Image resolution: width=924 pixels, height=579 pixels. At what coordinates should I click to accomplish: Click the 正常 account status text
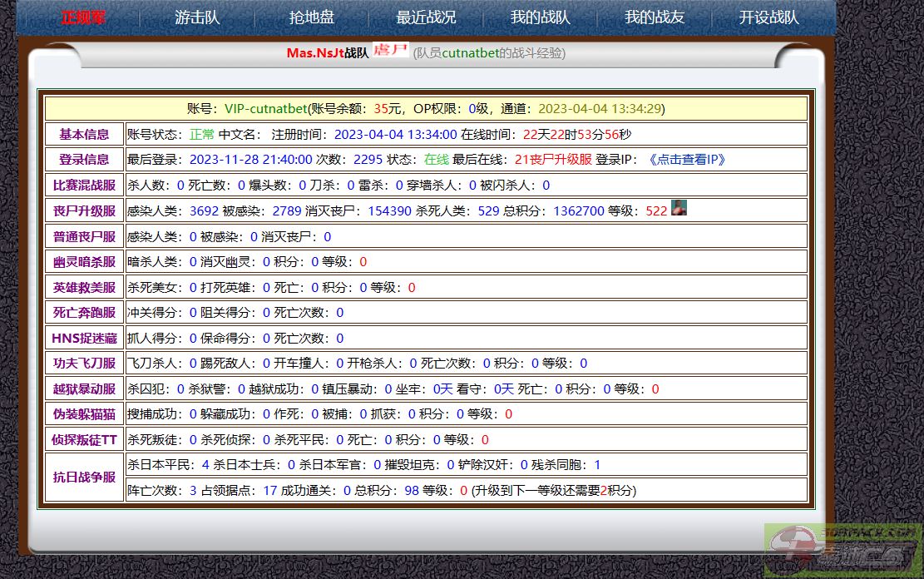tap(202, 135)
